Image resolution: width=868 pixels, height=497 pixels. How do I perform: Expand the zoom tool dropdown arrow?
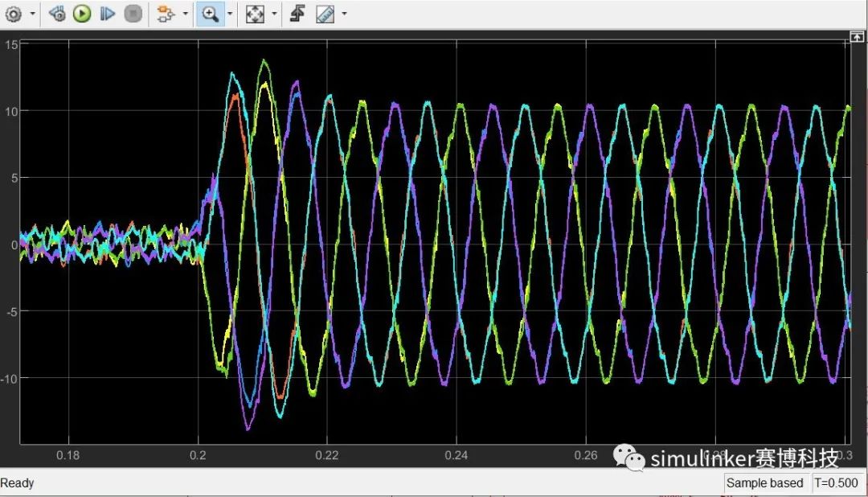coord(231,14)
